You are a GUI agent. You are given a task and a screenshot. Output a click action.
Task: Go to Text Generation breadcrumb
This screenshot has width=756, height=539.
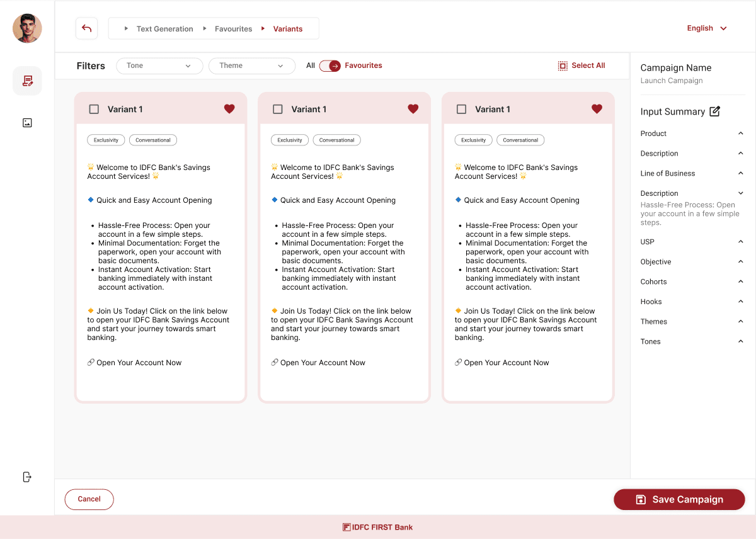click(164, 29)
